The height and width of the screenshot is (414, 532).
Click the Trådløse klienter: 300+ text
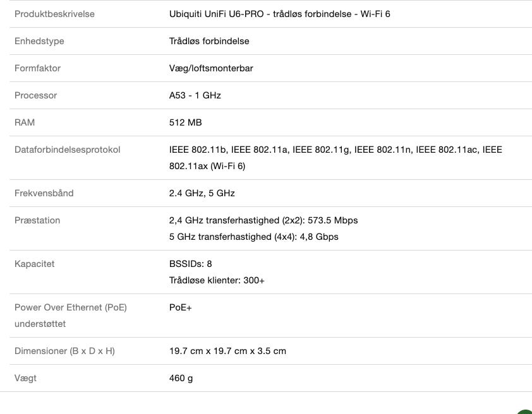coord(217,280)
